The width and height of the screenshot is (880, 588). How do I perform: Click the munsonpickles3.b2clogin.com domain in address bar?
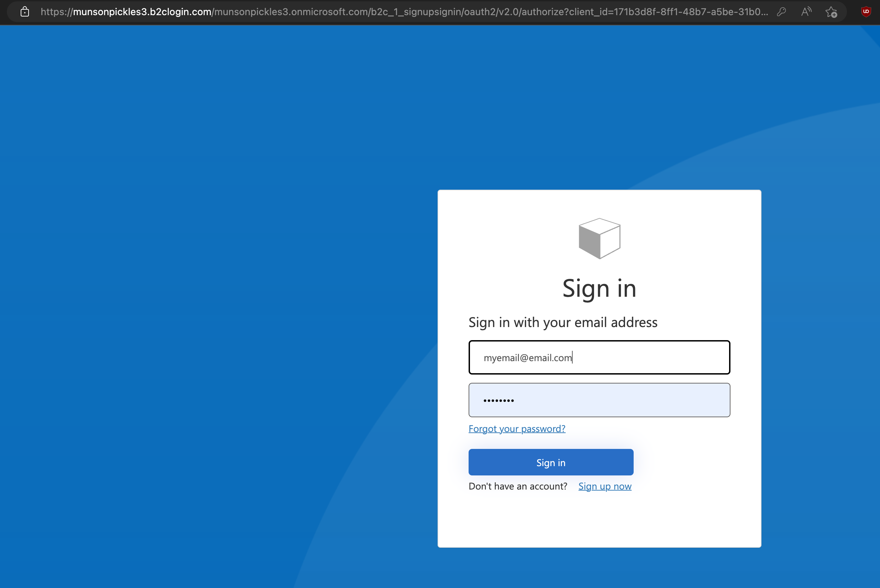[142, 12]
